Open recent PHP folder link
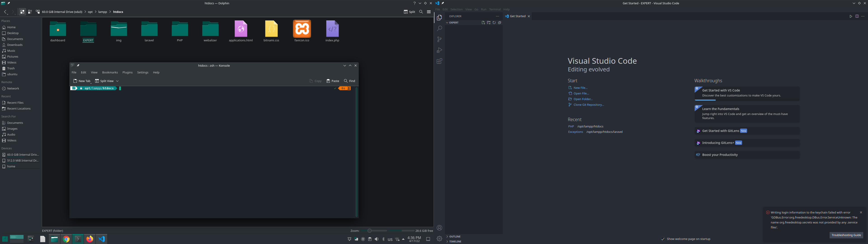This screenshot has height=244, width=868. click(571, 126)
